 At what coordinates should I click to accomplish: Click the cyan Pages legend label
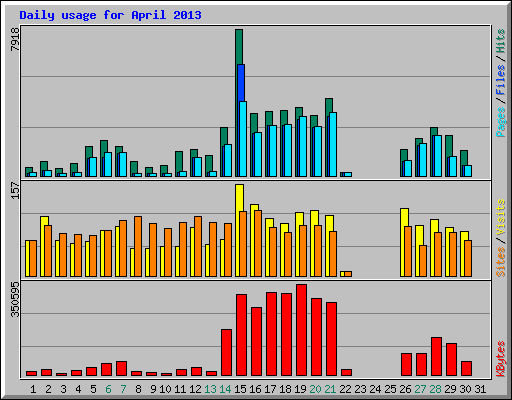tap(501, 122)
